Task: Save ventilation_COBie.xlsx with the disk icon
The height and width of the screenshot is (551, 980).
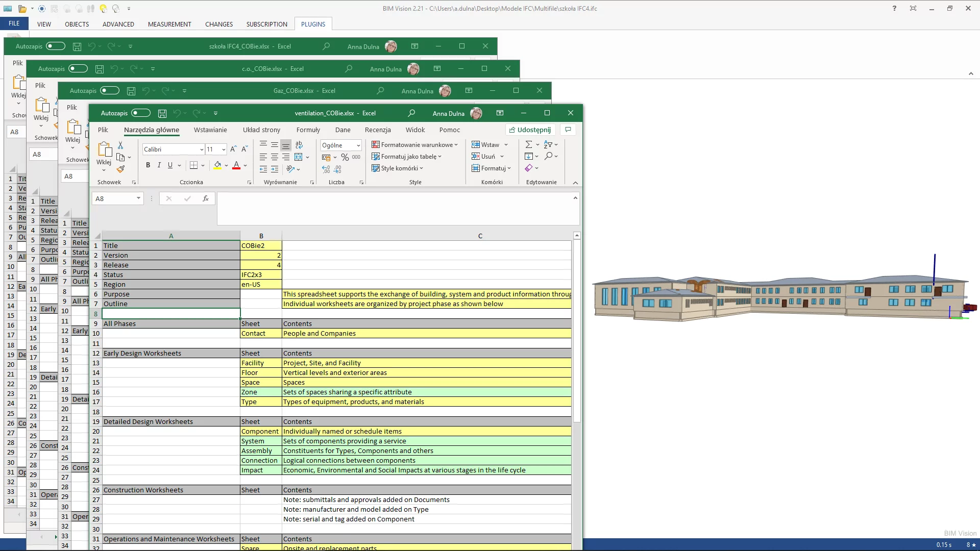Action: click(x=162, y=113)
